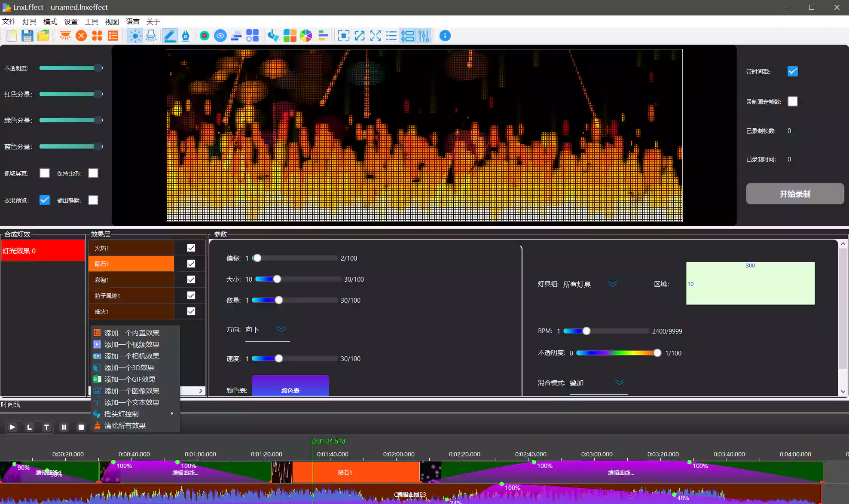Choose 添加一个视频效果 from context menu
The image size is (849, 504).
(131, 344)
